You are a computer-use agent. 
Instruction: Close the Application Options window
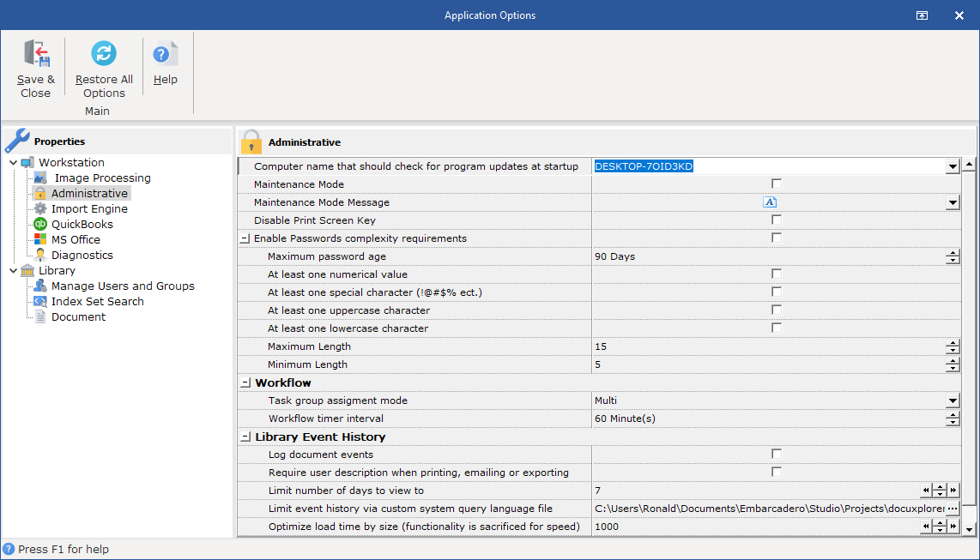959,15
